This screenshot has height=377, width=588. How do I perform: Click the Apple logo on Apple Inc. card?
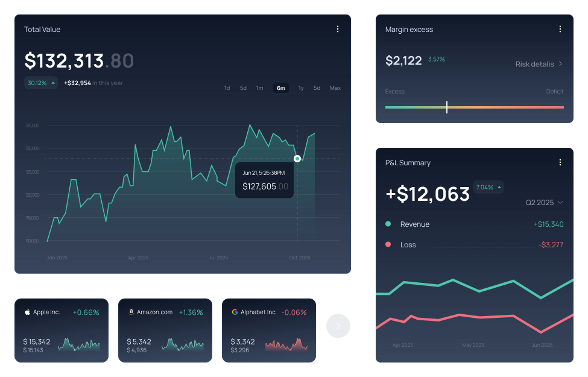(27, 312)
